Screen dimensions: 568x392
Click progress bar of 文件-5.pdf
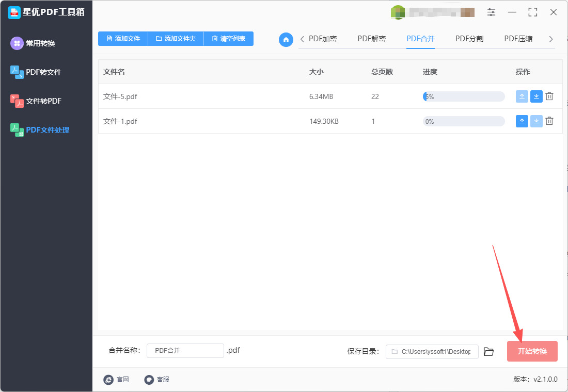click(464, 96)
